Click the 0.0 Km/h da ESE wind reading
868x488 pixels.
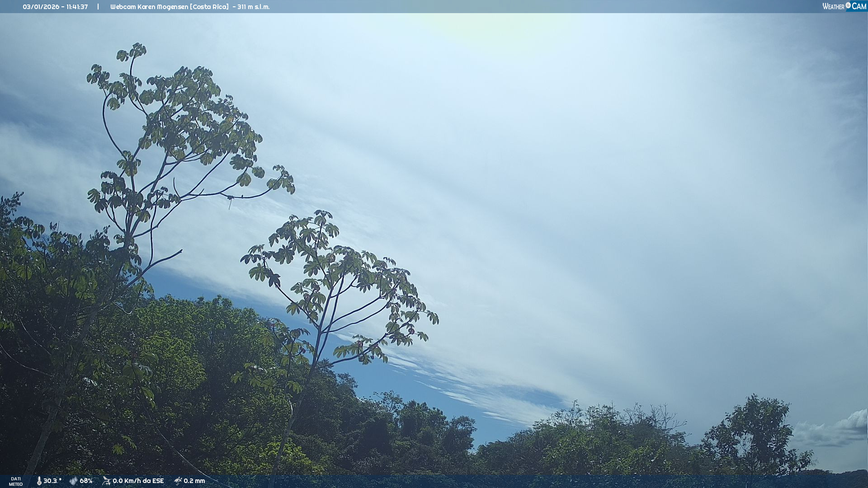[x=138, y=481]
